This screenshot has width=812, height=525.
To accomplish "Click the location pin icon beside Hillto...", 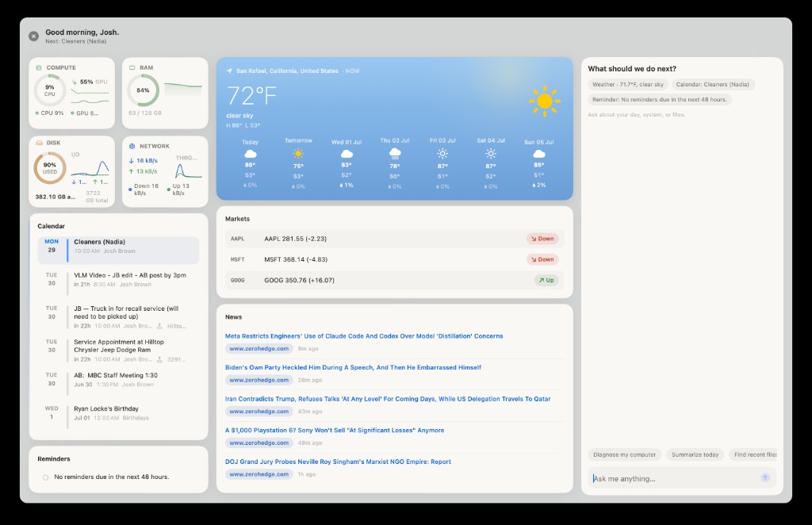I will [x=159, y=326].
